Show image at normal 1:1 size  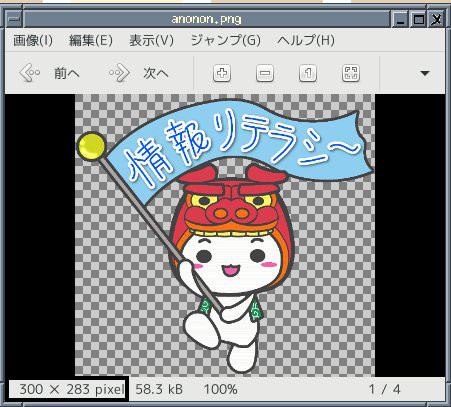pos(308,73)
